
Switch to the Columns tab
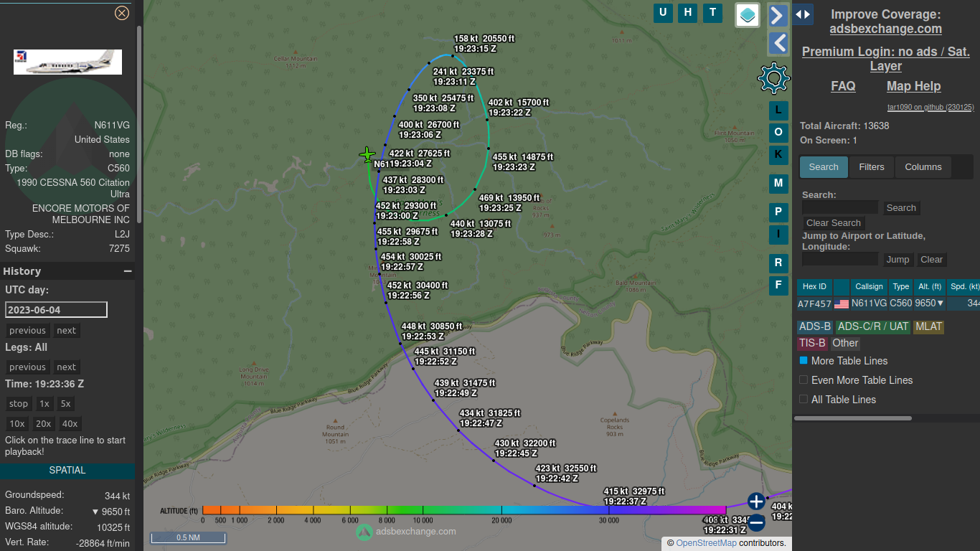tap(923, 167)
